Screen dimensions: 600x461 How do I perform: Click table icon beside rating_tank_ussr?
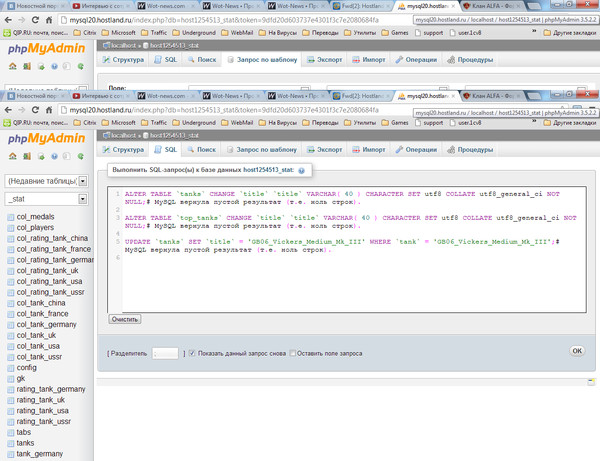(x=11, y=422)
